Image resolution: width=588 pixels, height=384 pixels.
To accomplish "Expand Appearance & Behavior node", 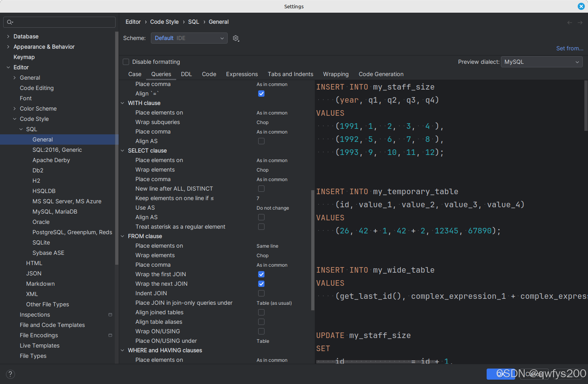I will tap(8, 47).
